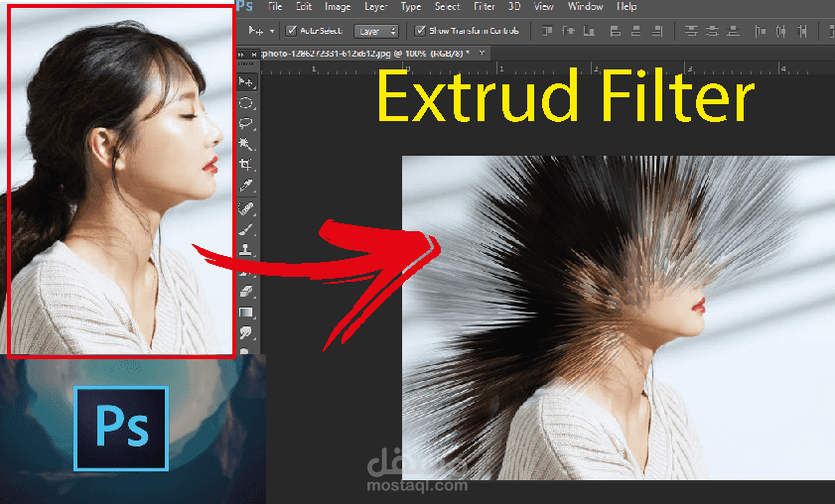Click the Align Left Edges icon

coord(616,31)
